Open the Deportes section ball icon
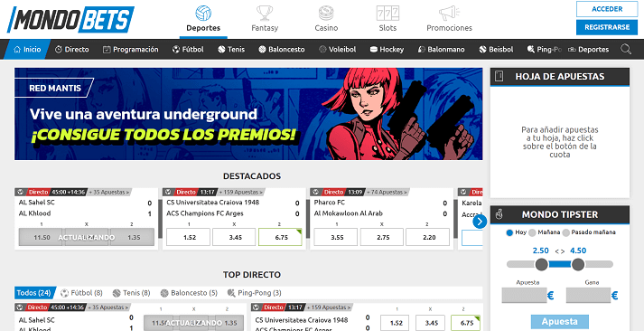Viewport: 644px width, 331px height. [x=203, y=14]
